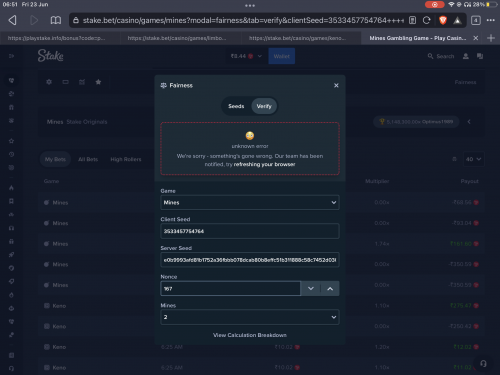The height and width of the screenshot is (375, 500).
Task: Open game settings gear icon
Action: (49, 82)
